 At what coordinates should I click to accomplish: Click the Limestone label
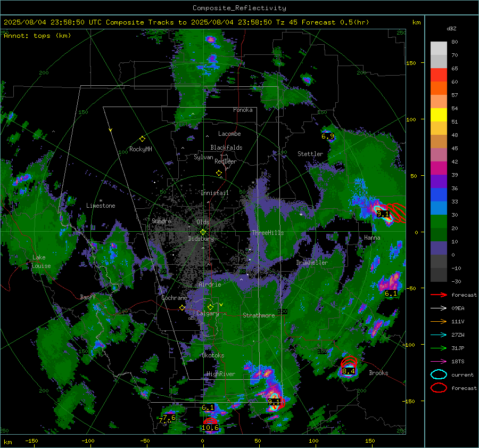[x=101, y=206]
